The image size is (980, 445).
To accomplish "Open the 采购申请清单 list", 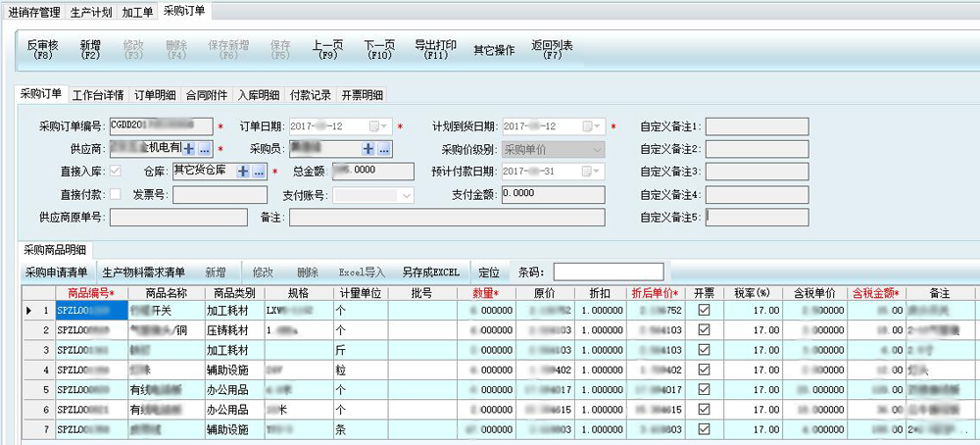I will (56, 272).
